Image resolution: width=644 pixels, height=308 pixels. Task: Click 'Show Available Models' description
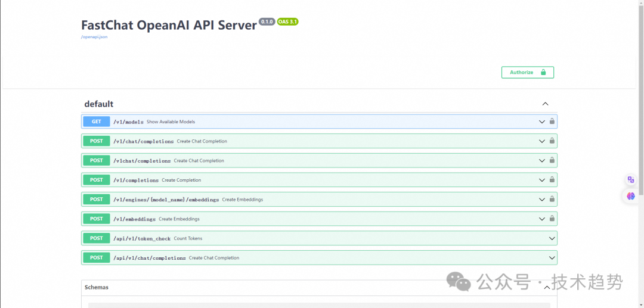pos(171,122)
